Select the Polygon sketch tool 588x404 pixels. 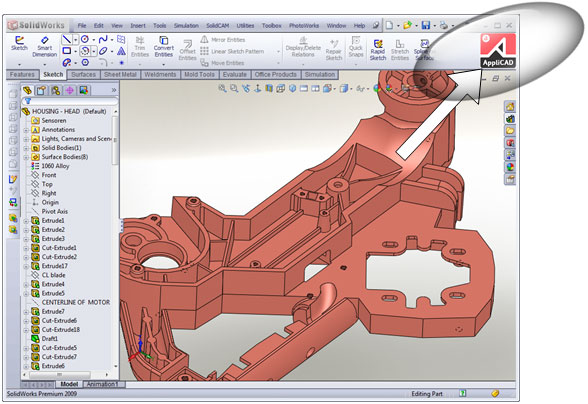click(85, 62)
